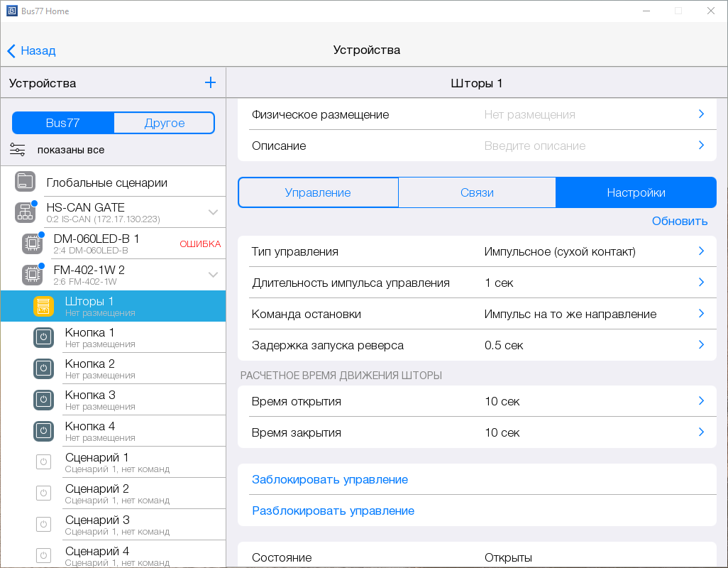Click Заблокировать управление
The height and width of the screenshot is (568, 728).
click(x=330, y=479)
